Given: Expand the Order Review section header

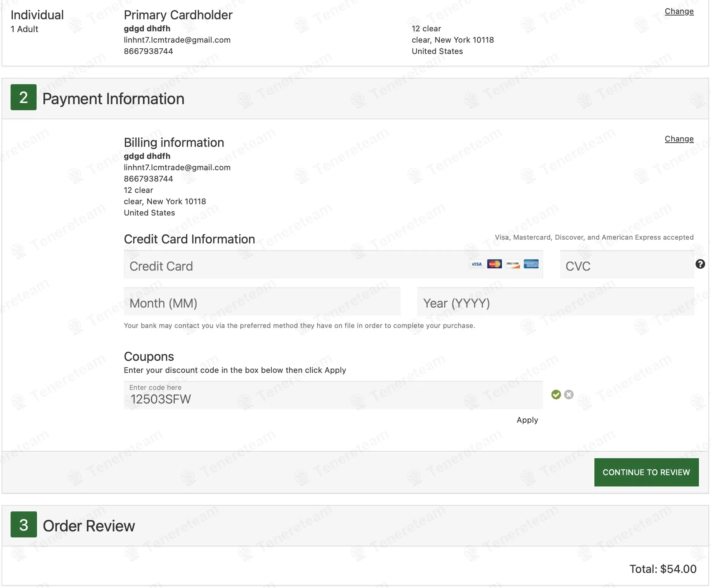Looking at the screenshot, I should [89, 526].
